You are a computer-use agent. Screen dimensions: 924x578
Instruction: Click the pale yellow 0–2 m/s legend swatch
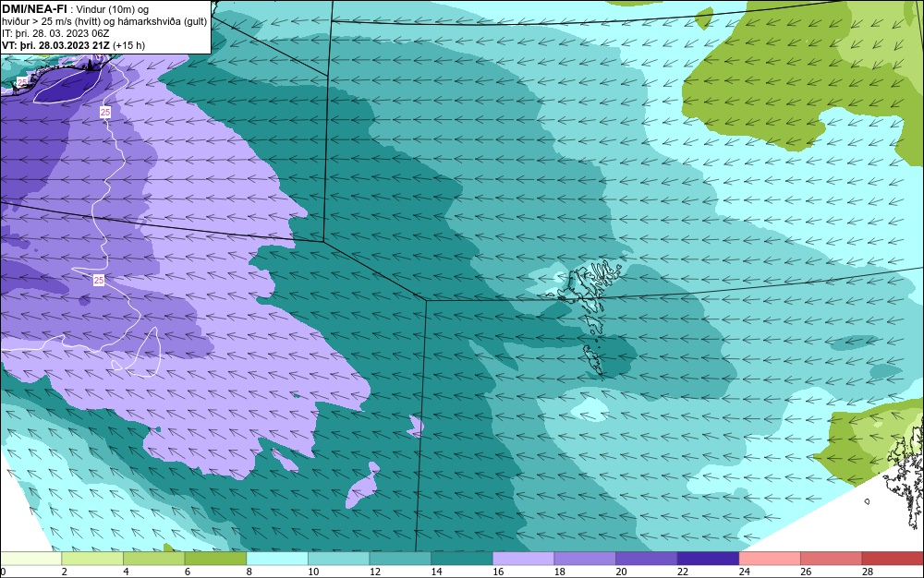pyautogui.click(x=30, y=559)
